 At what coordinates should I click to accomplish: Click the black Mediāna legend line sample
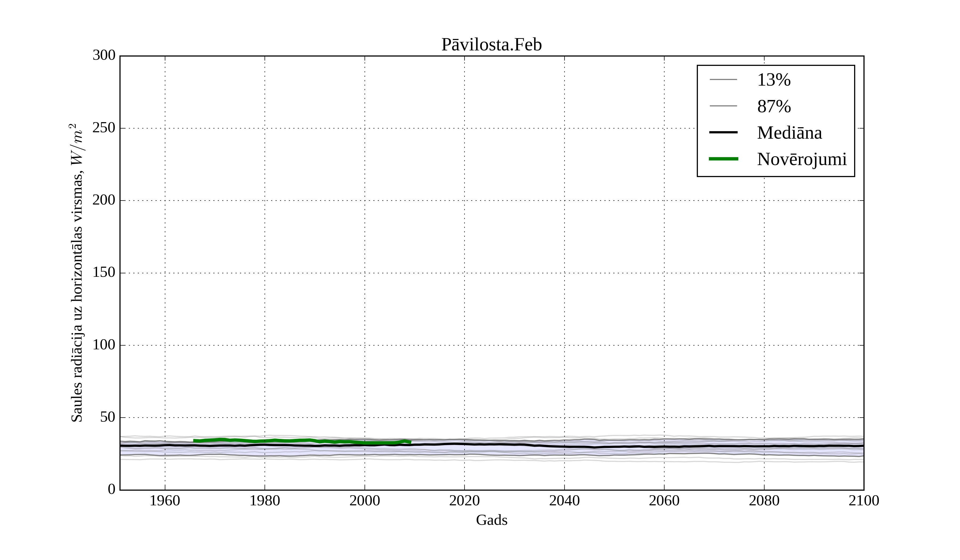723,132
